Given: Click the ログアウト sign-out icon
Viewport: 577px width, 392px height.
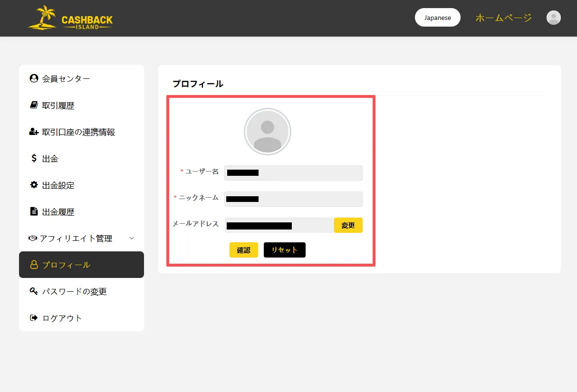Looking at the screenshot, I should [34, 318].
